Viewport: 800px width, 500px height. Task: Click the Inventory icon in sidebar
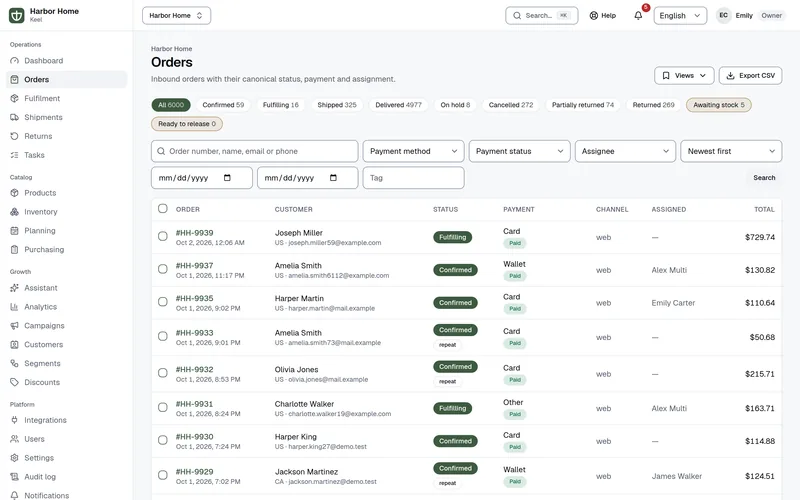[14, 212]
